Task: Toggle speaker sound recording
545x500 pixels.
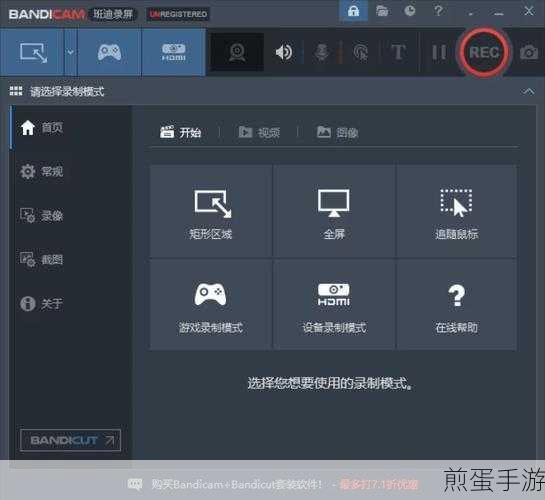Action: [284, 52]
